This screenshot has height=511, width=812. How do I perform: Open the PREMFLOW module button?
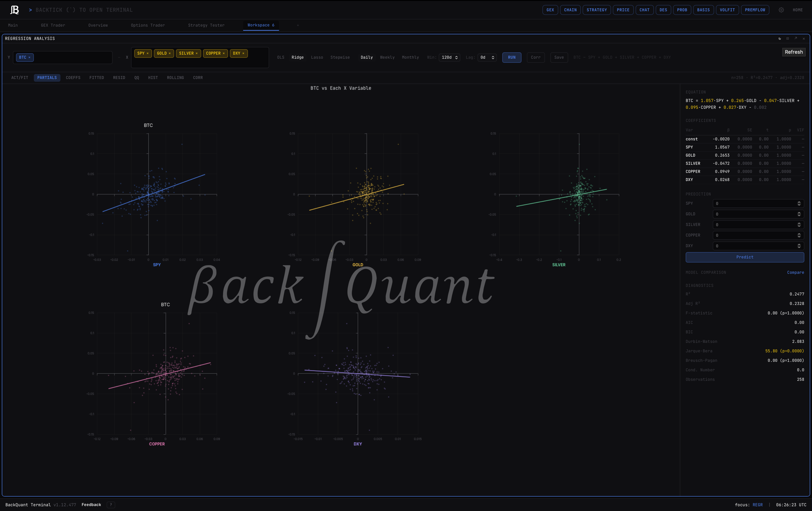pos(755,10)
